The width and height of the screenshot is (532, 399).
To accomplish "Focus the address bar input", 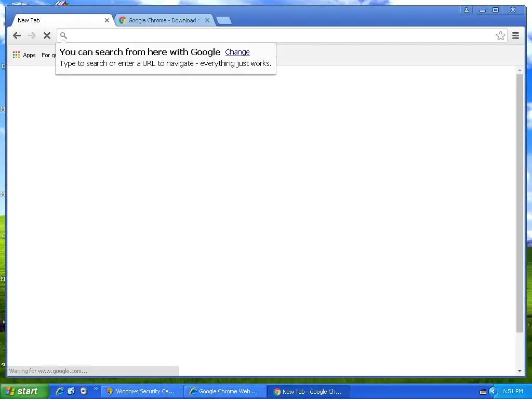I will (x=282, y=36).
